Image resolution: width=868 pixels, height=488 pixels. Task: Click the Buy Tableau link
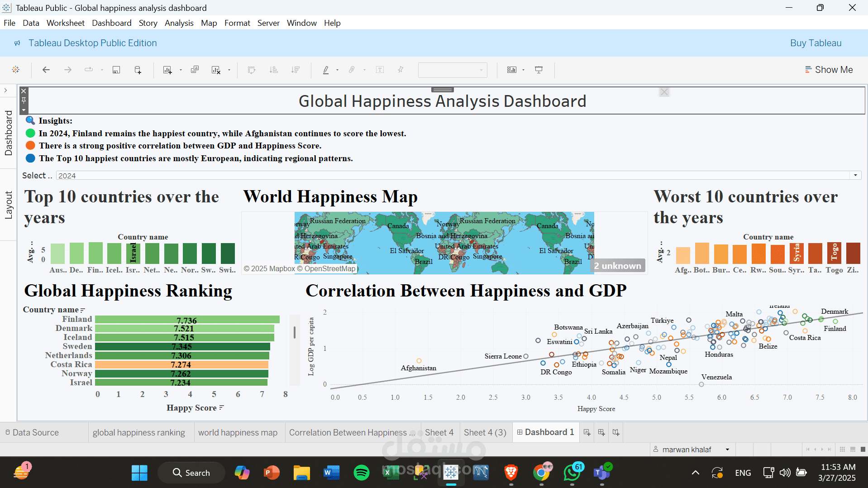(816, 43)
